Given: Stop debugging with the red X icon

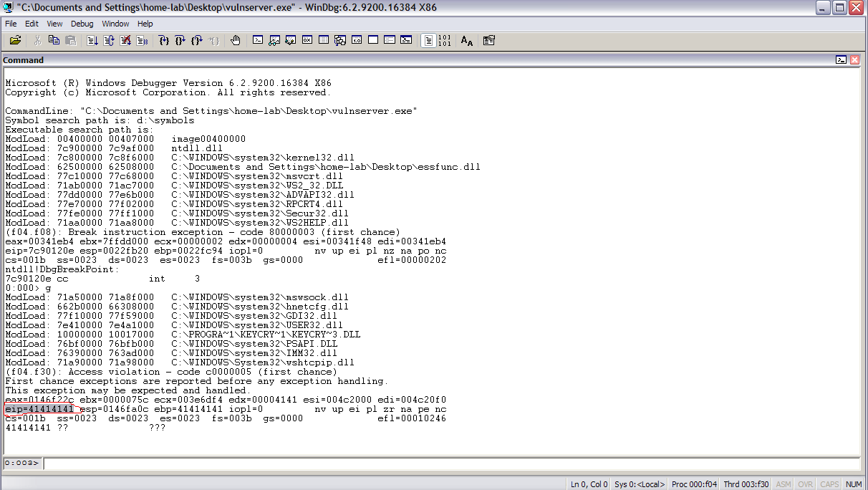Looking at the screenshot, I should (126, 41).
